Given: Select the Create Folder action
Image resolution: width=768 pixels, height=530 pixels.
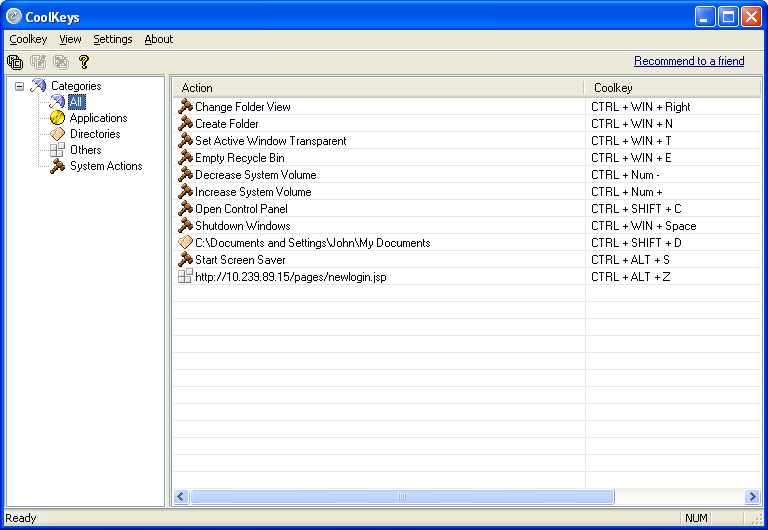Looking at the screenshot, I should [227, 124].
